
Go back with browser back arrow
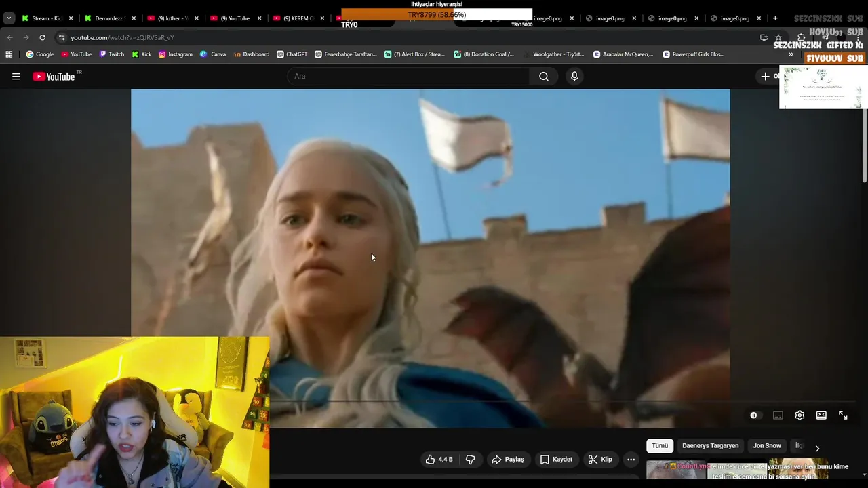10,37
